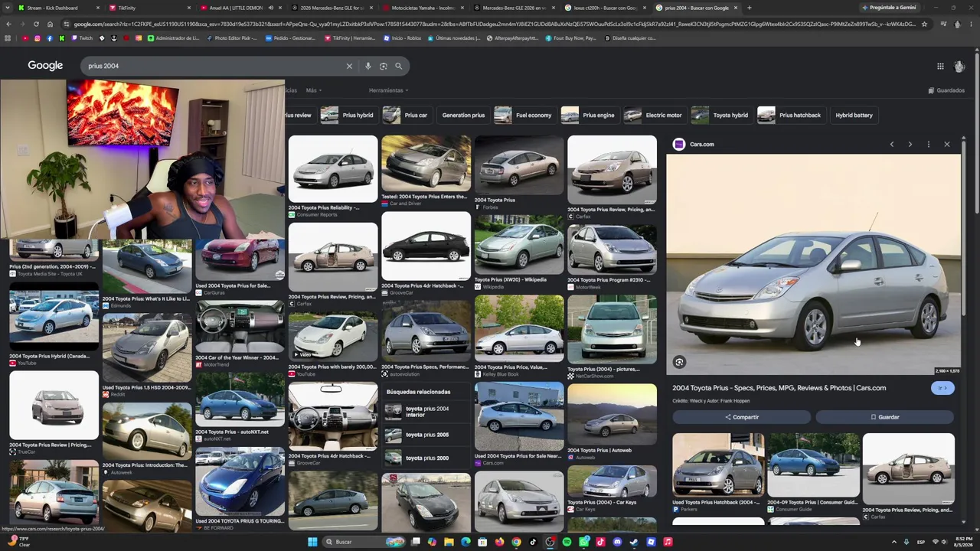
Task: Open the Herramientas dropdown
Action: [x=388, y=90]
